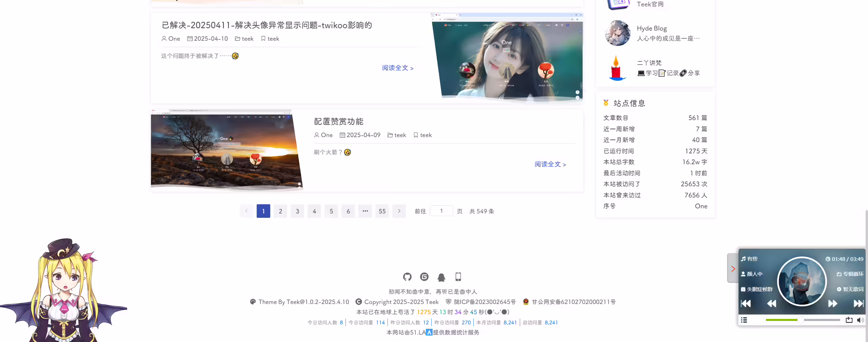868x342 pixels.
Task: Toggle mute with the player volume icon
Action: tap(861, 320)
